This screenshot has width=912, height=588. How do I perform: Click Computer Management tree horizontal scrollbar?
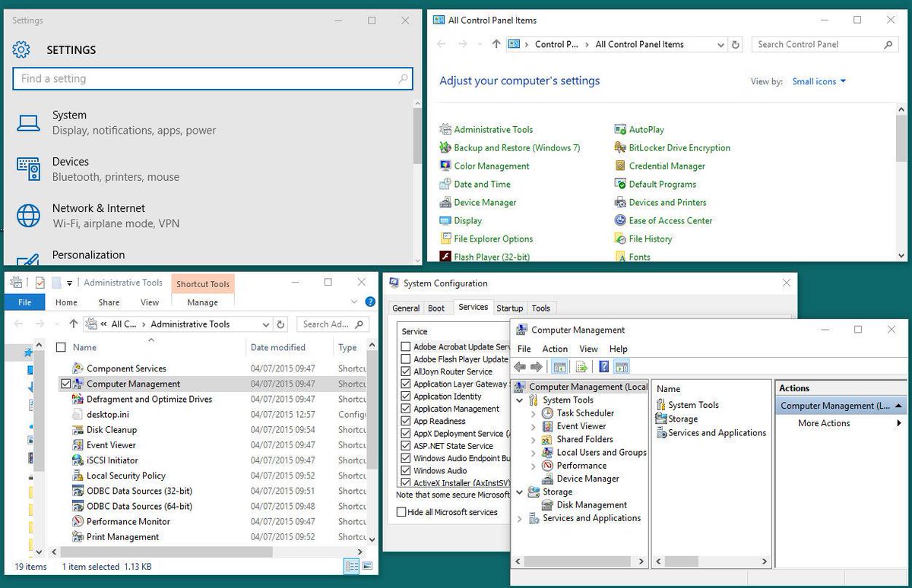click(x=579, y=562)
